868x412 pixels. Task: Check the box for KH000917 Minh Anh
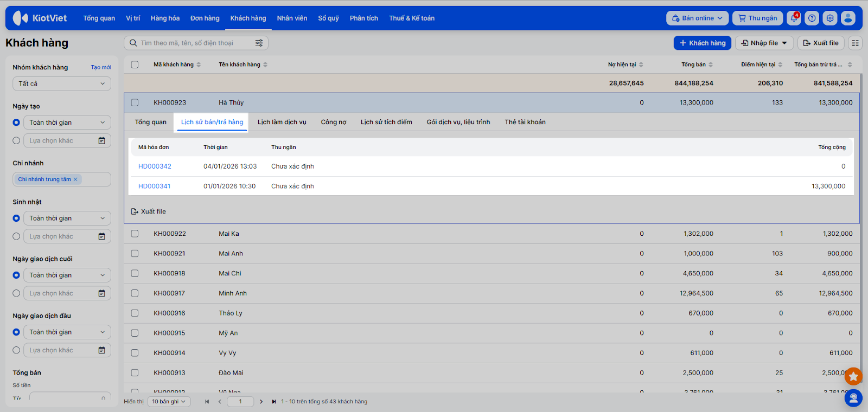[135, 293]
